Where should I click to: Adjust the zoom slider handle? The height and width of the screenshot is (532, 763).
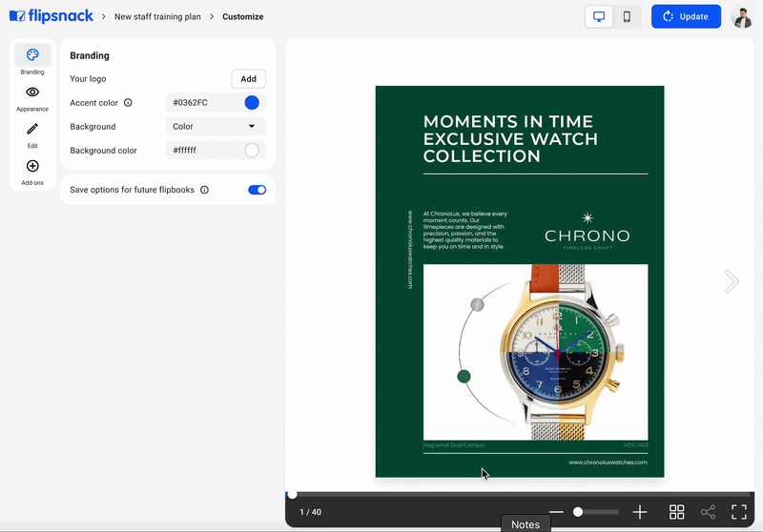coord(578,512)
